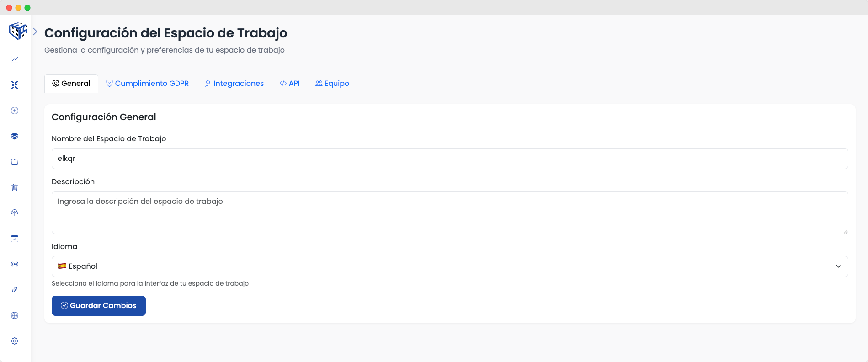The image size is (868, 362).
Task: Open the calendar check sidebar icon
Action: pyautogui.click(x=15, y=239)
